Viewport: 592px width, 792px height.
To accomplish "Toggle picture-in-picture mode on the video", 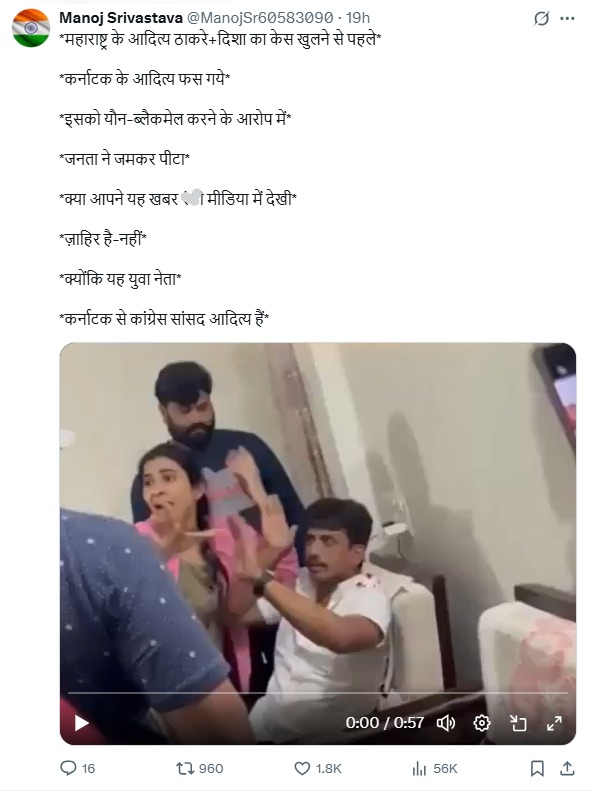I will point(518,723).
